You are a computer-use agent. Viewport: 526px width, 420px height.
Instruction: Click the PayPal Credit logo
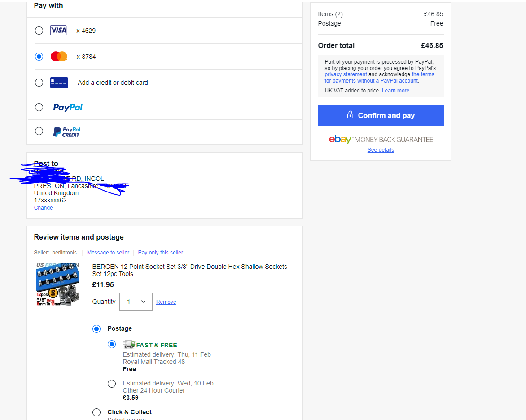tap(67, 132)
